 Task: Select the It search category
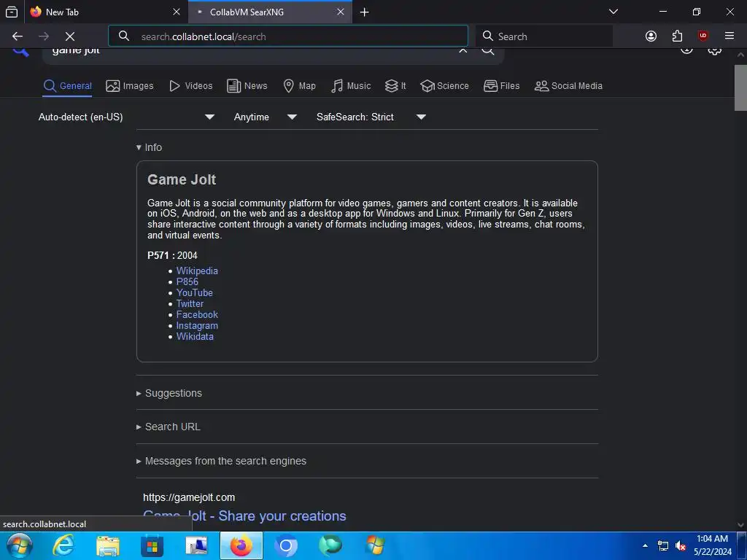[395, 86]
